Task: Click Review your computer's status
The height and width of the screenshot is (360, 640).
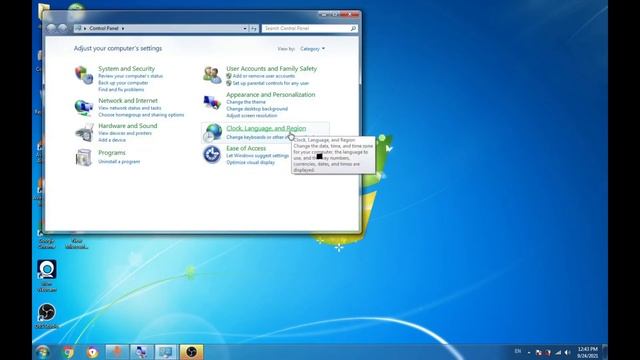Action: click(x=130, y=76)
